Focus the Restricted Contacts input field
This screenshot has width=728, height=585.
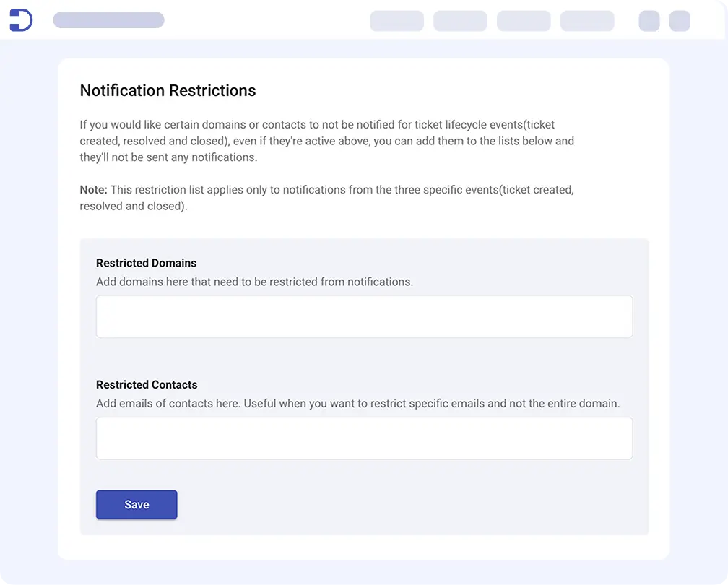click(364, 438)
